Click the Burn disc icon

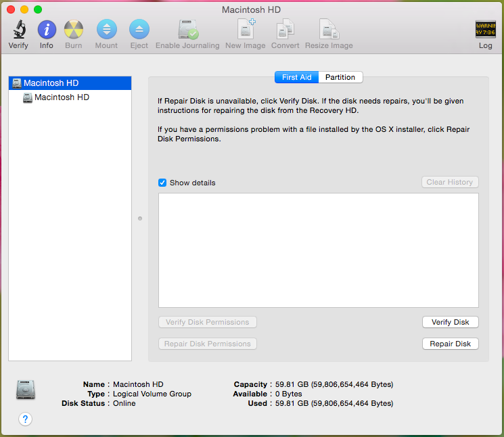[x=74, y=29]
